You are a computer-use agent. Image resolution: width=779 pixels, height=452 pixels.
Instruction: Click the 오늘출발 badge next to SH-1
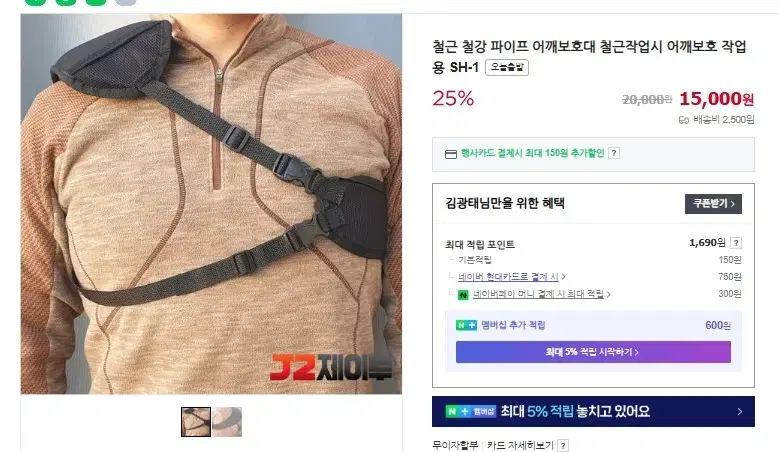(507, 67)
